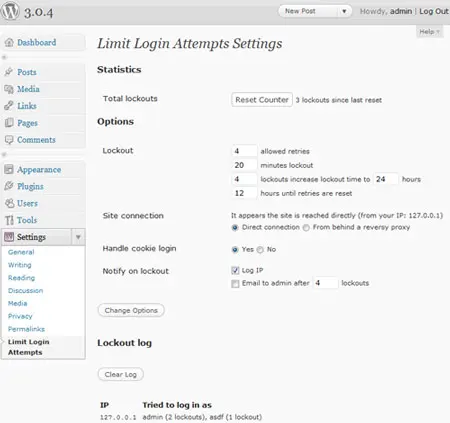Viewport: 450px width, 423px height.
Task: Expand the Help tab
Action: [429, 32]
